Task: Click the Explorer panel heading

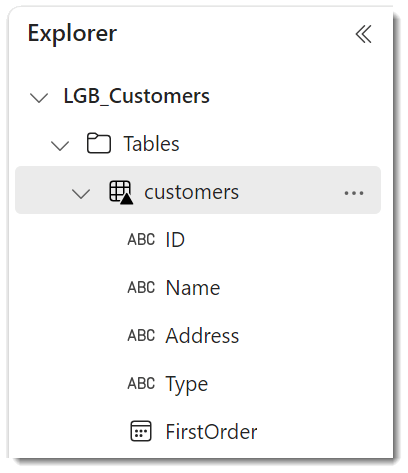Action: click(x=72, y=34)
